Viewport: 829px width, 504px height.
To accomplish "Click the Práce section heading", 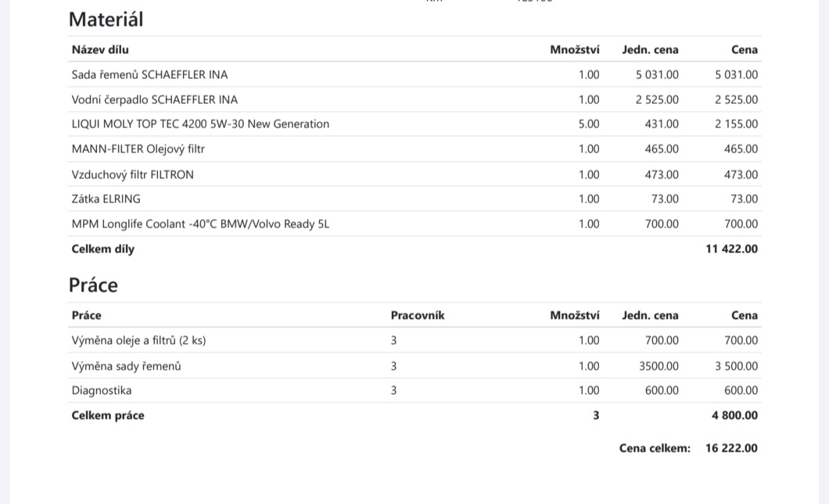I will (93, 285).
